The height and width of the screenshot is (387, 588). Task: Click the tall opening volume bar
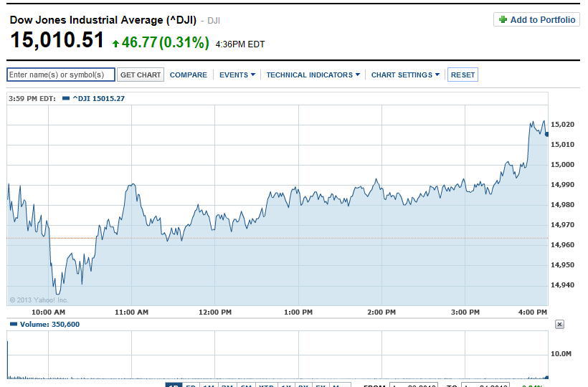pyautogui.click(x=8, y=358)
